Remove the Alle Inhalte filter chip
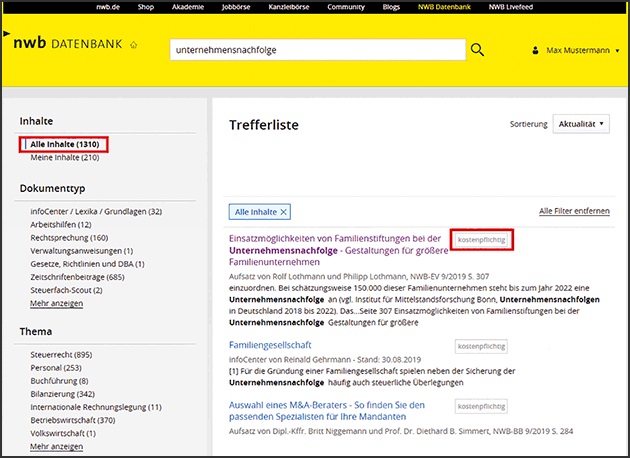Viewport: 630px width, 458px height. pos(284,212)
